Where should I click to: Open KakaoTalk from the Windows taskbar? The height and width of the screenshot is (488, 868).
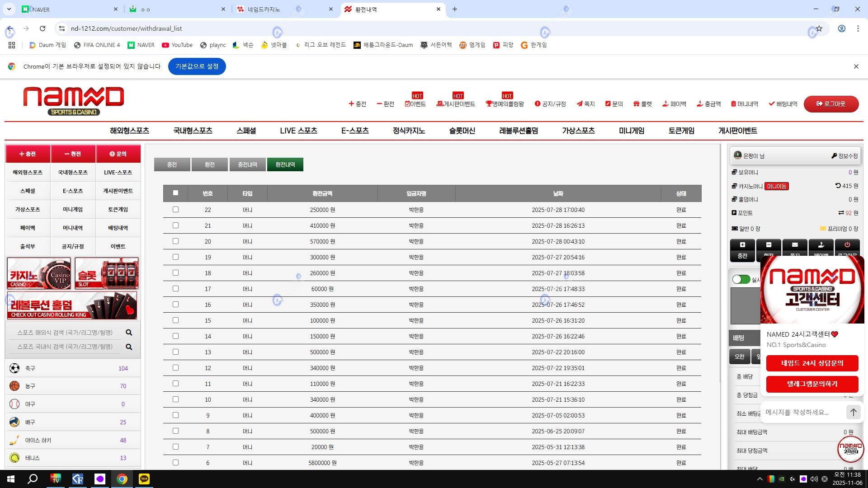click(x=144, y=479)
